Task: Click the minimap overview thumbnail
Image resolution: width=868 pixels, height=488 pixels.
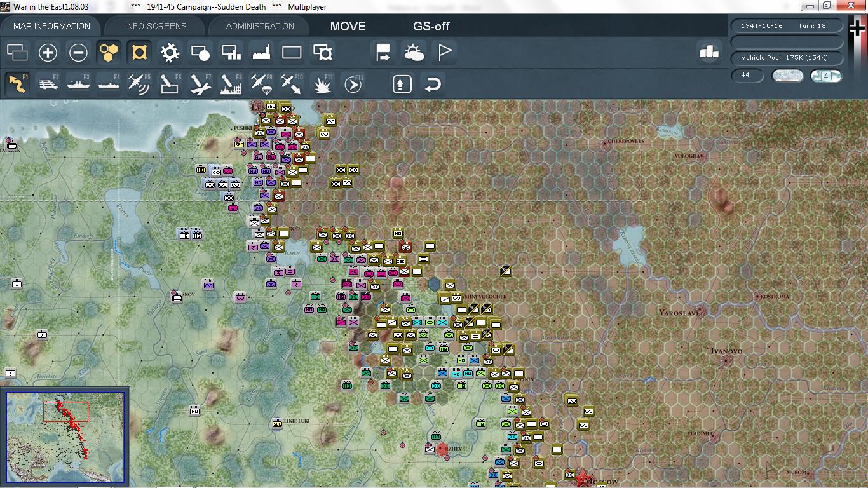Action: pyautogui.click(x=65, y=437)
